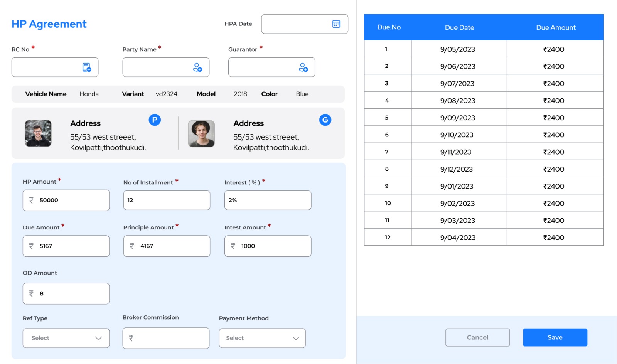Click the party address under badge P
This screenshot has width=617, height=364.
click(108, 142)
